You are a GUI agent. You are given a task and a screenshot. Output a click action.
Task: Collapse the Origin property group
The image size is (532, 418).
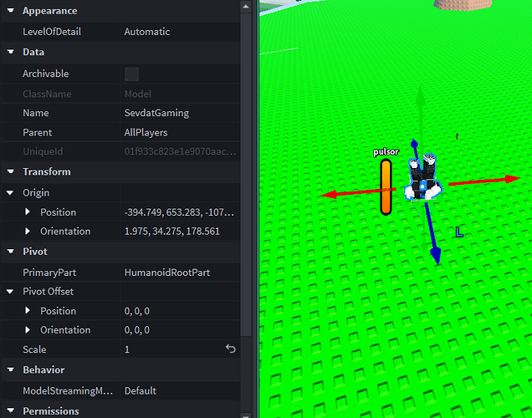[x=10, y=193]
